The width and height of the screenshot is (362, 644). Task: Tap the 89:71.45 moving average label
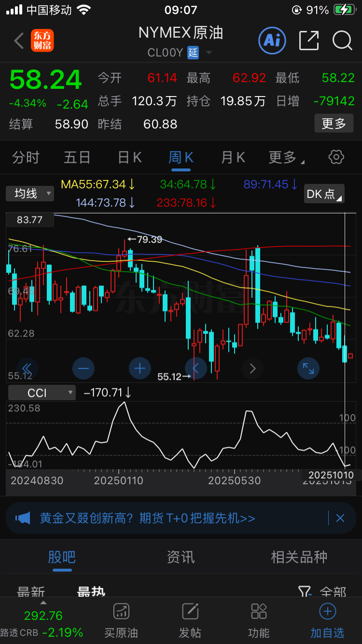pyautogui.click(x=270, y=184)
